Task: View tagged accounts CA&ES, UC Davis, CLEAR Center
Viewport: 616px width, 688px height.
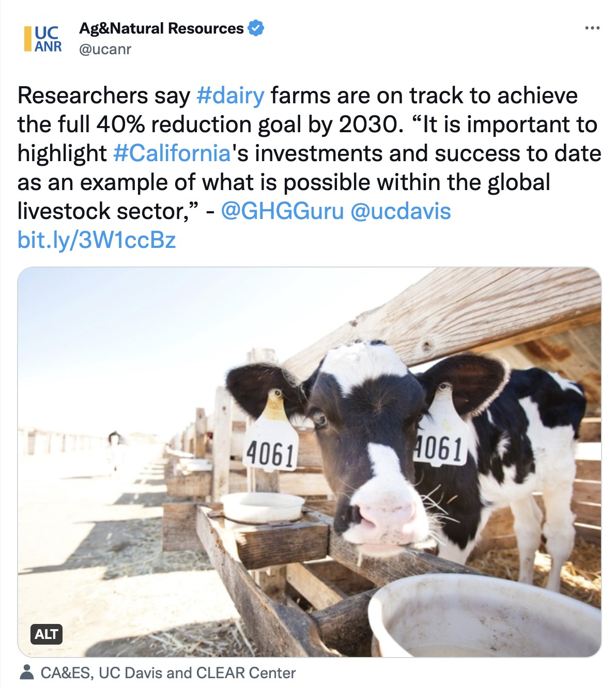Action: (168, 673)
